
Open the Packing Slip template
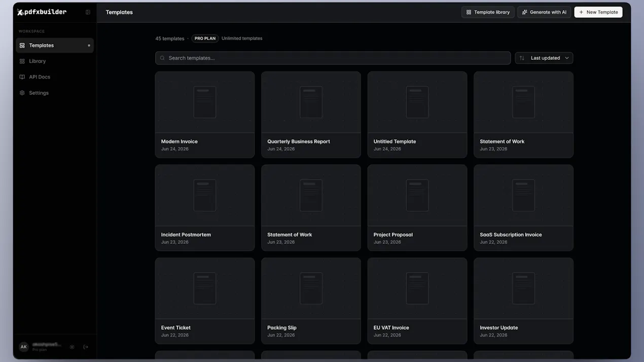click(311, 301)
